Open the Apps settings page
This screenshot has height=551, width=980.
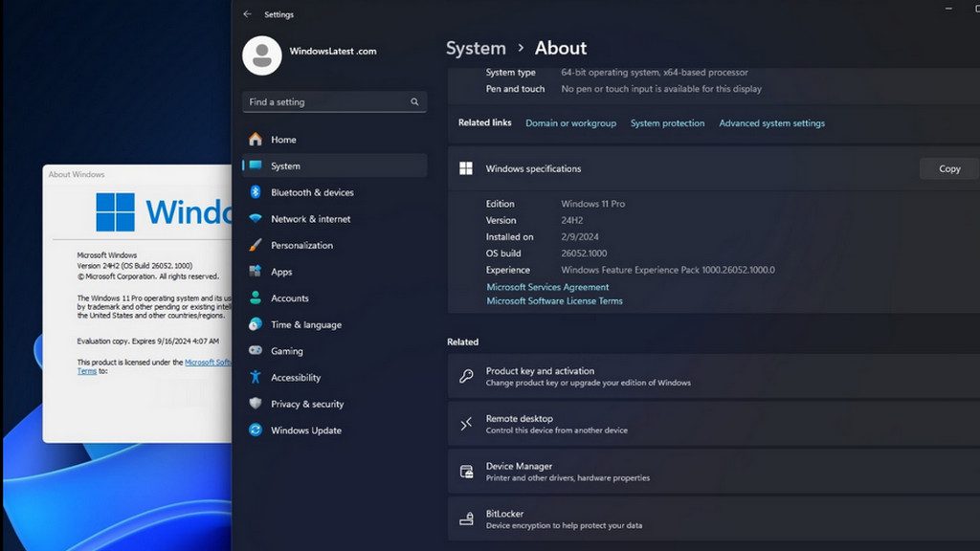[334, 272]
